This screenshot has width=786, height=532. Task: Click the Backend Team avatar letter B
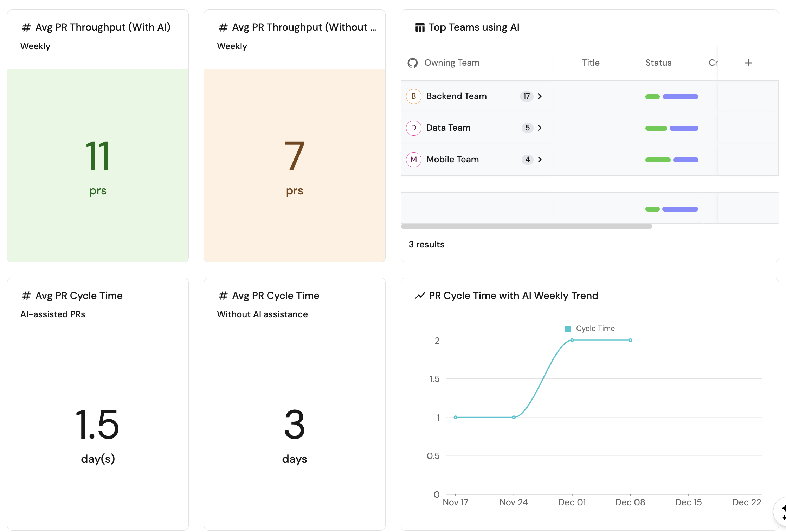pos(413,96)
